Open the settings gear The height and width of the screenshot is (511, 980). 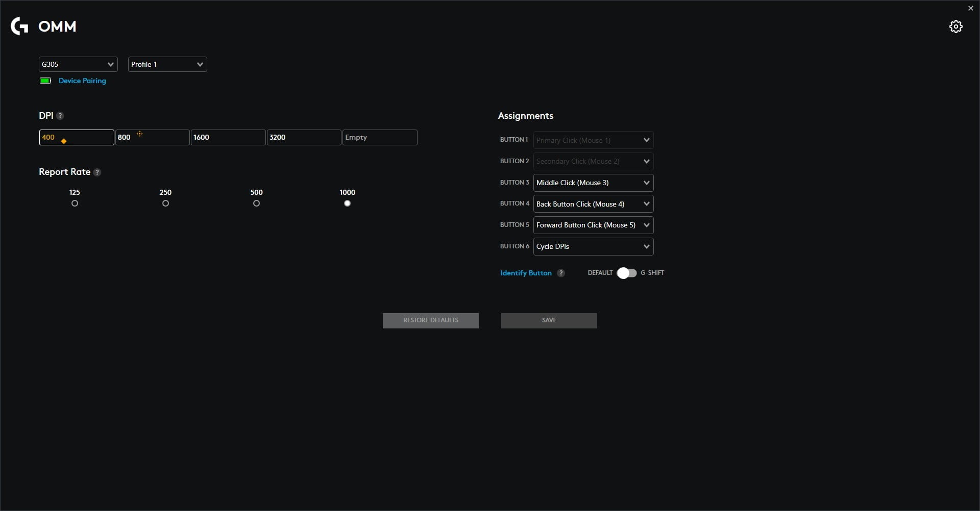[955, 26]
